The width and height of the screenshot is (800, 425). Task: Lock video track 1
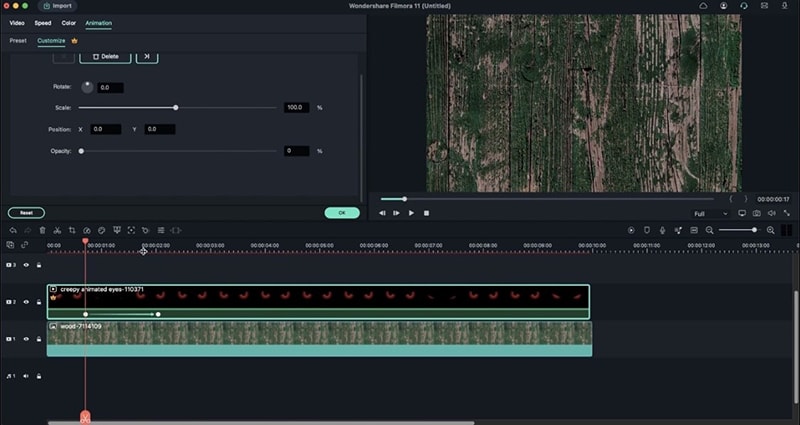click(x=39, y=339)
